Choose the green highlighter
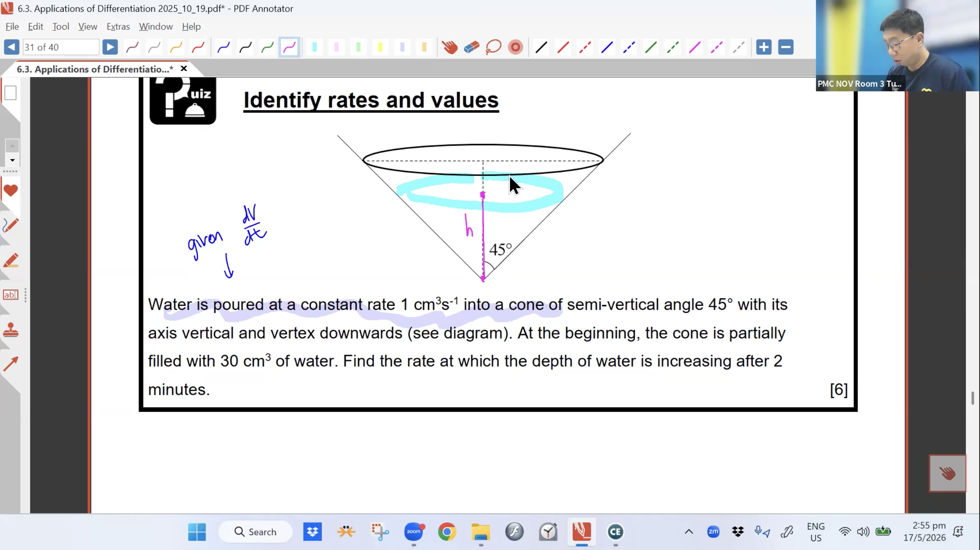The height and width of the screenshot is (550, 980). coord(358,47)
